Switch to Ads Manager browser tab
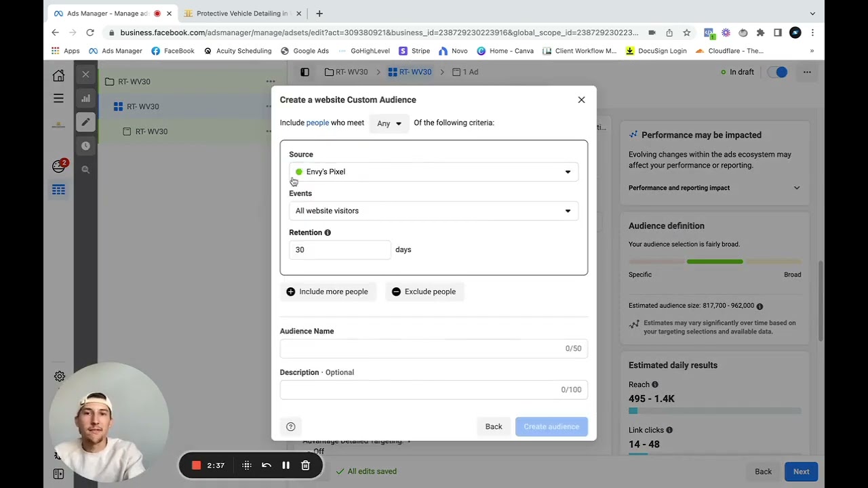The height and width of the screenshot is (488, 868). pyautogui.click(x=108, y=14)
